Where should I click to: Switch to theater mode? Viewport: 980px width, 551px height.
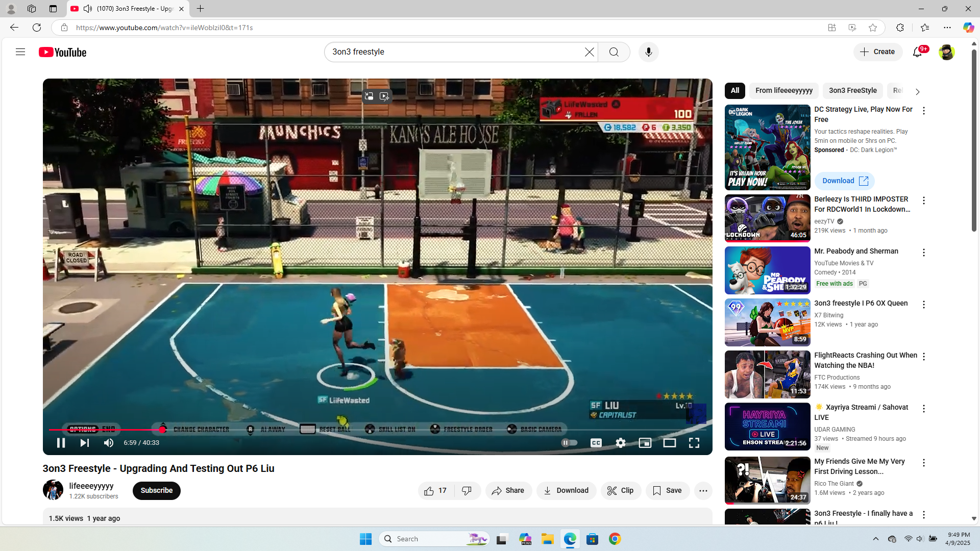pyautogui.click(x=669, y=443)
